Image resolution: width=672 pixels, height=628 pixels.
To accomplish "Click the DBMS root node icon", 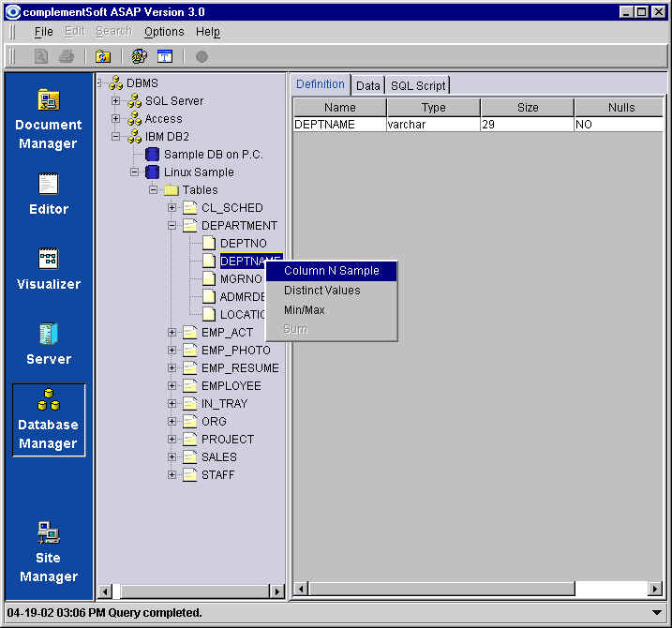I will (115, 82).
